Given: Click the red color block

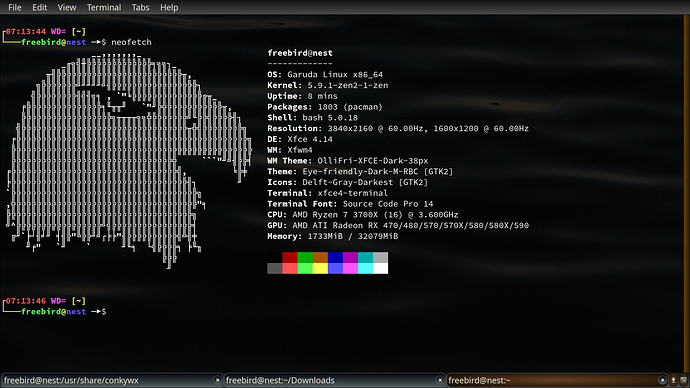Looking at the screenshot, I should pyautogui.click(x=290, y=257).
